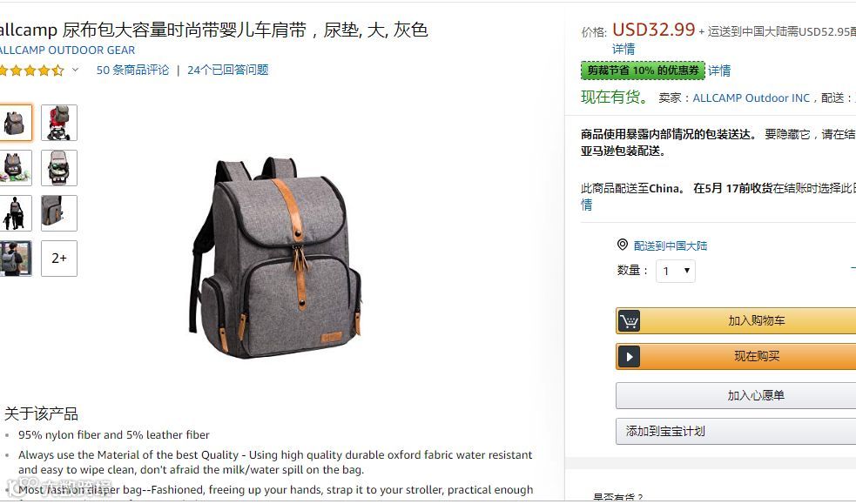Click the shopping cart icon on the add-to-cart button
Viewport: 856px width, 504px height.
[x=629, y=320]
